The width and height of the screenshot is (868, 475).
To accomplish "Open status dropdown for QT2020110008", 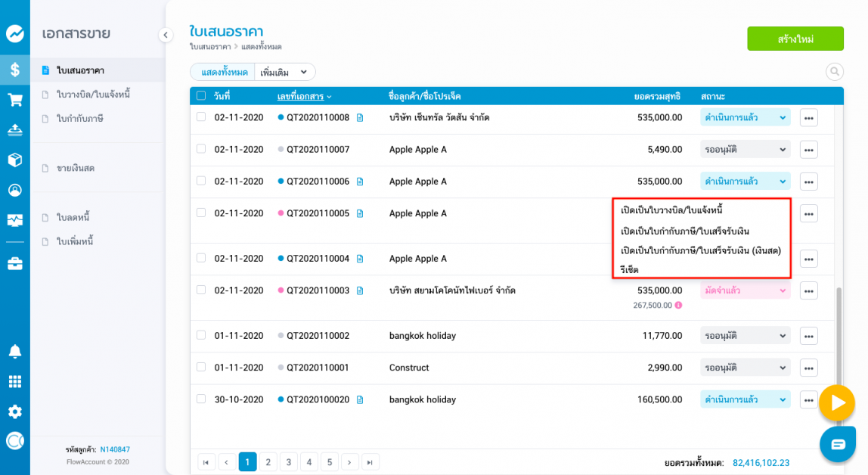I will coord(745,117).
